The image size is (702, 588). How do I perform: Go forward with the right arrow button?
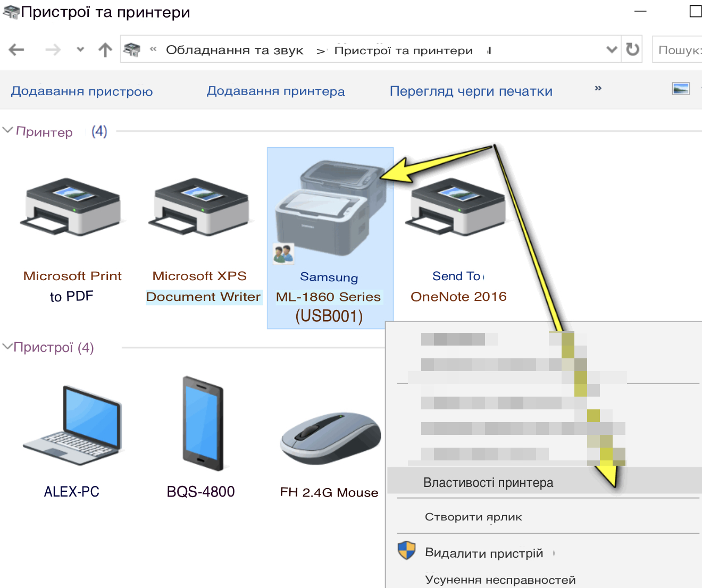tap(53, 50)
